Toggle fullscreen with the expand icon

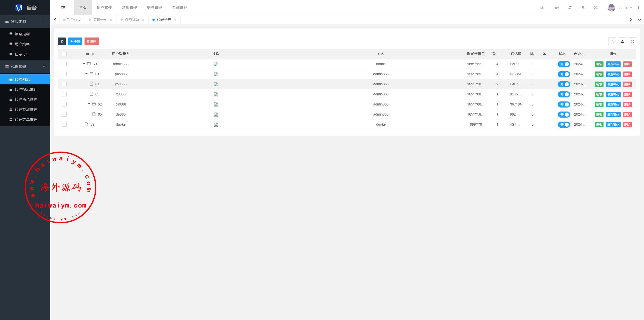[x=596, y=8]
